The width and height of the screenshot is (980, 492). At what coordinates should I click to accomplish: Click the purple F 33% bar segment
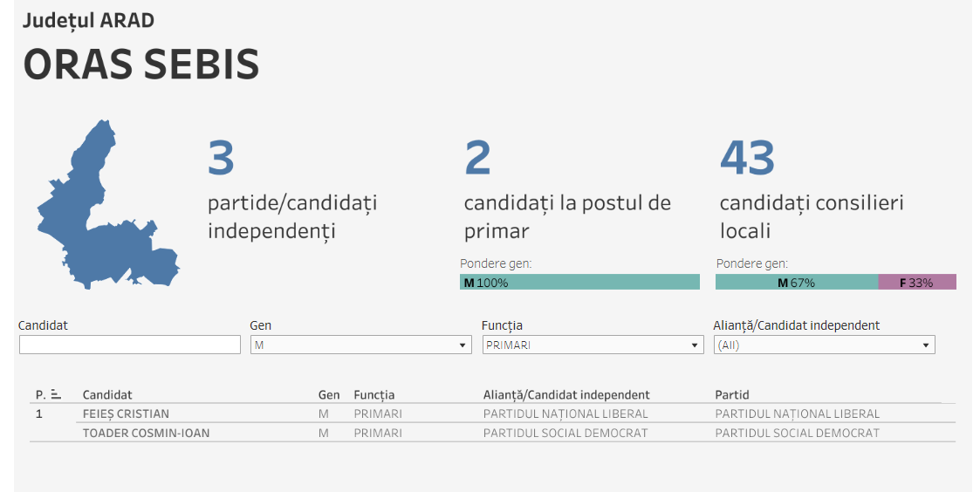point(916,283)
